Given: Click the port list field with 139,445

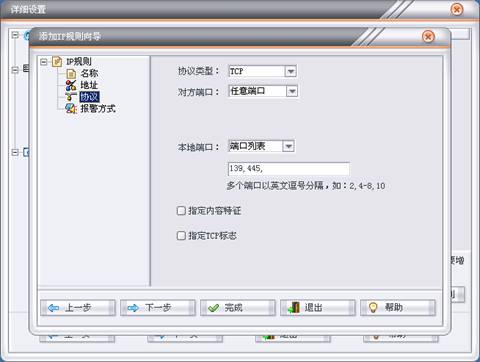Looking at the screenshot, I should [289, 169].
